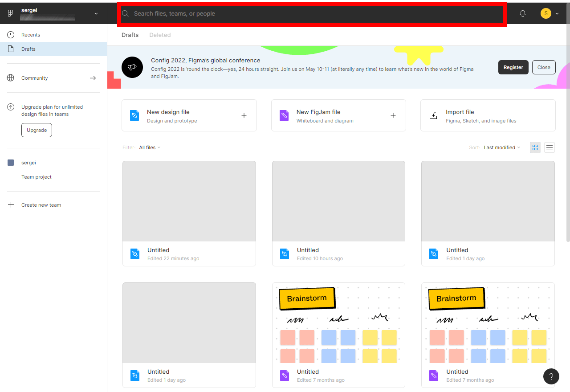The width and height of the screenshot is (570, 392).
Task: Click the Recents clock icon
Action: (x=11, y=35)
